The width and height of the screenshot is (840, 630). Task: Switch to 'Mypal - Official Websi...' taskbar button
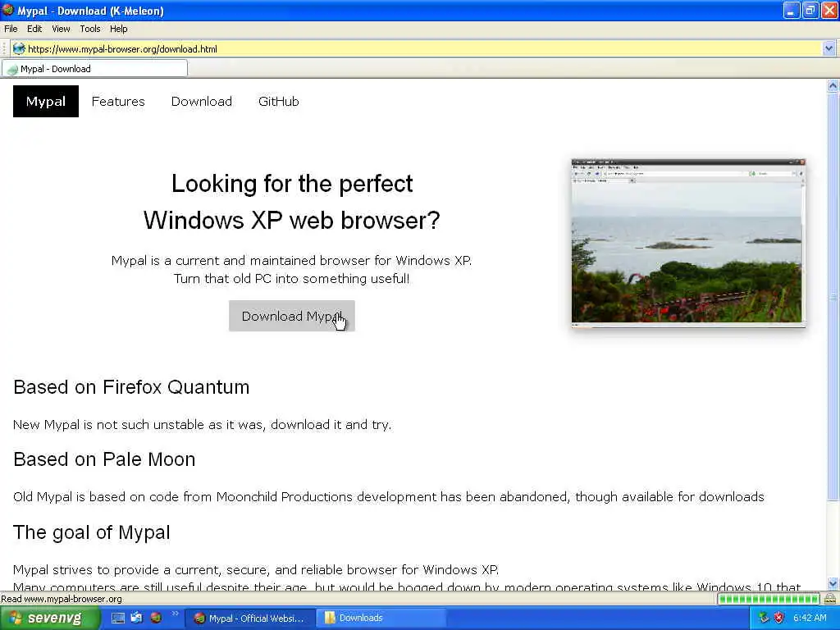click(249, 619)
